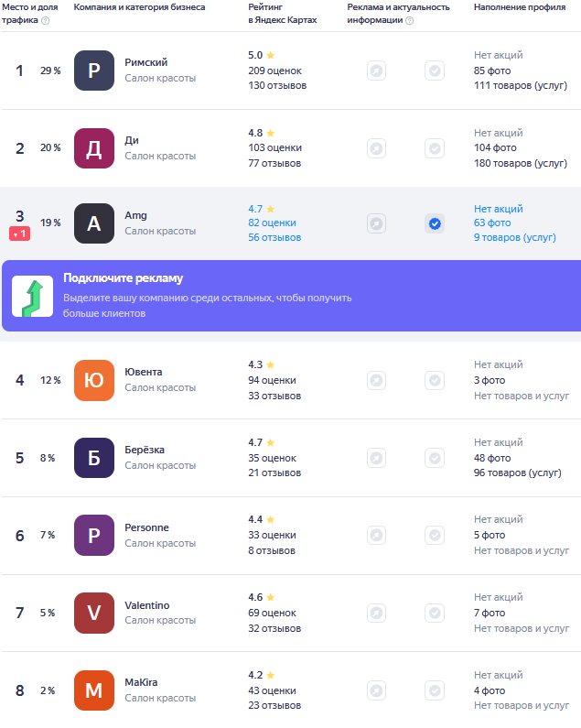Image resolution: width=581 pixels, height=728 pixels.
Task: Click the verification checkmark for Берёзка
Action: (x=435, y=458)
